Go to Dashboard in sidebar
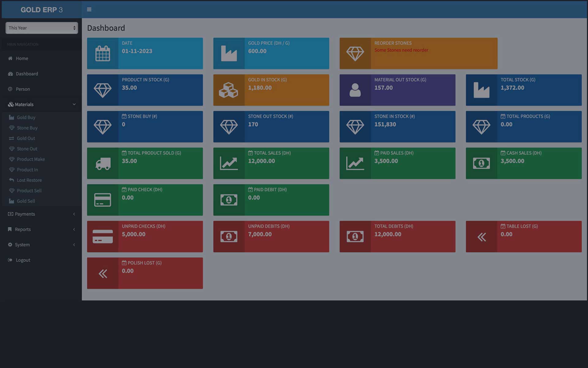This screenshot has height=368, width=588. point(27,74)
